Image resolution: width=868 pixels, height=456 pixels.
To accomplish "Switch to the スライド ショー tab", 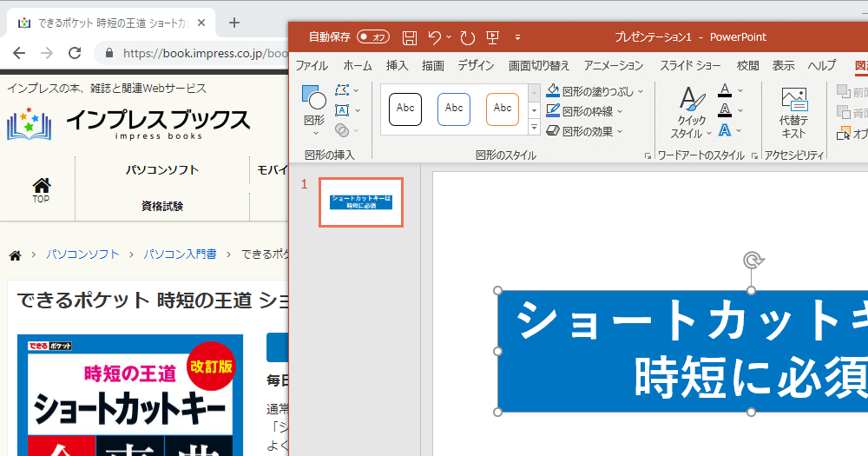I will pos(690,65).
